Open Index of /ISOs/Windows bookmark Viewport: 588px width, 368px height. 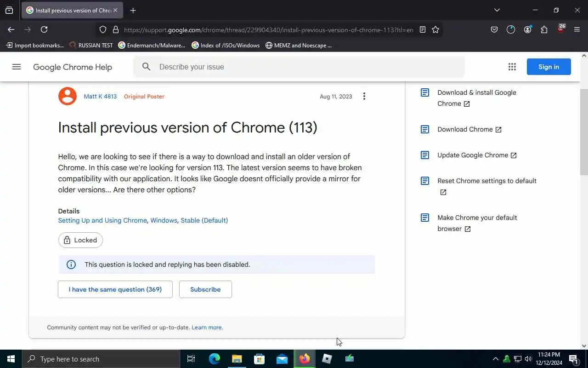(x=226, y=45)
